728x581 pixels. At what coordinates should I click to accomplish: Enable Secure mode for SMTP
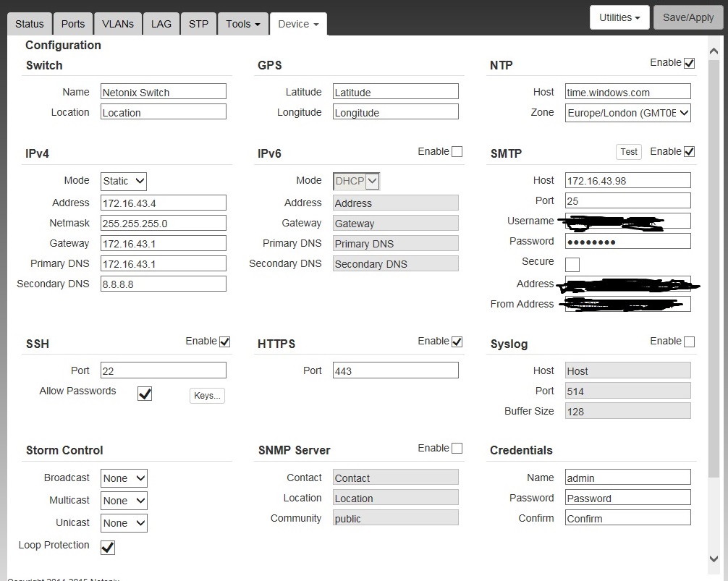572,265
